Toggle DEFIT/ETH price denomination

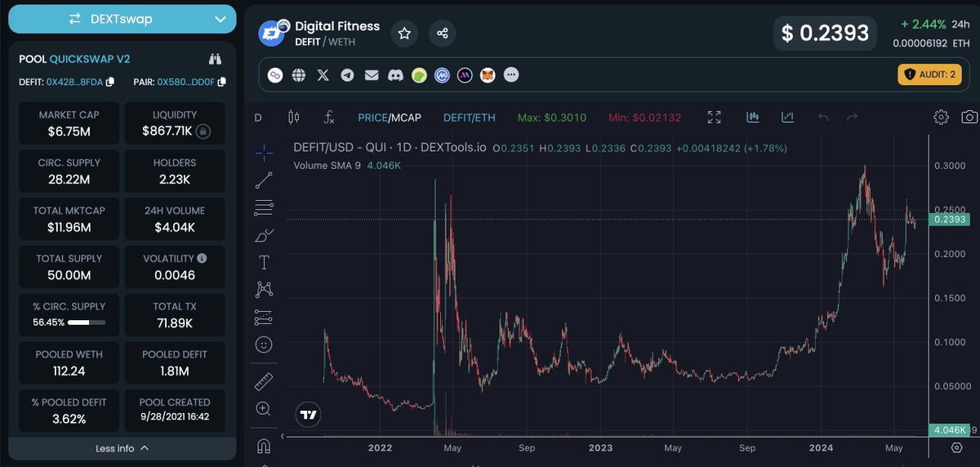pos(470,118)
